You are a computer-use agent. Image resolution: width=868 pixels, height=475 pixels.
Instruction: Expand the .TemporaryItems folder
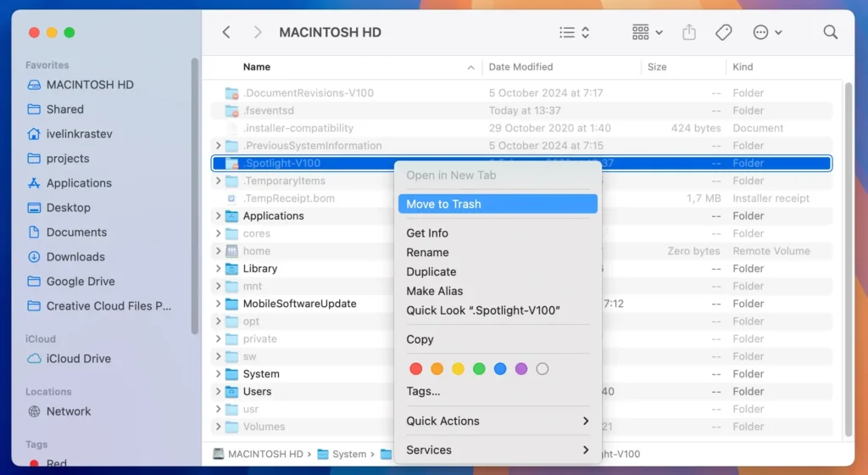218,181
